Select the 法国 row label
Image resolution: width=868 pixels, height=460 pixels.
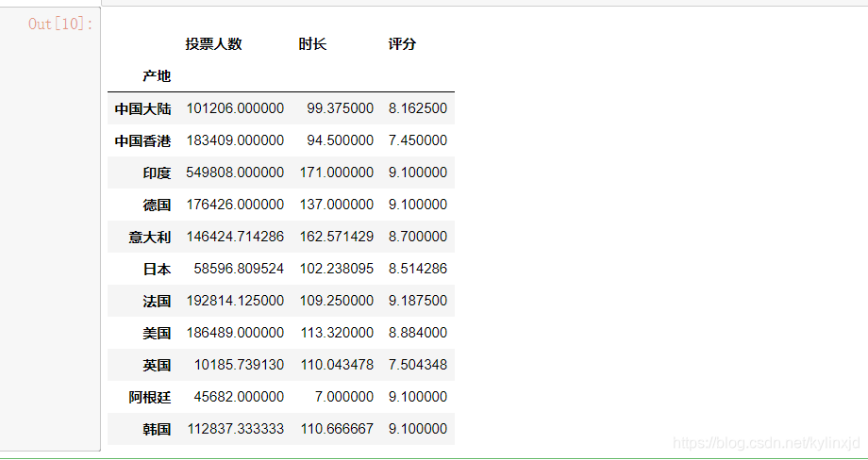coord(157,301)
